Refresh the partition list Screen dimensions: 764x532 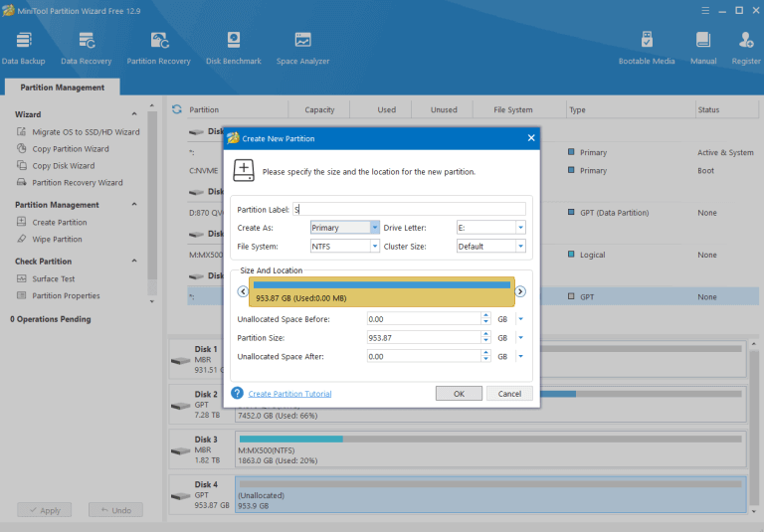click(177, 109)
